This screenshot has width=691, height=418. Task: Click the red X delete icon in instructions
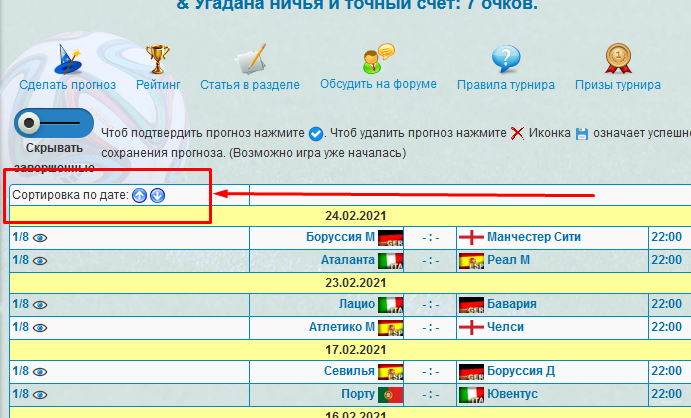tap(517, 133)
